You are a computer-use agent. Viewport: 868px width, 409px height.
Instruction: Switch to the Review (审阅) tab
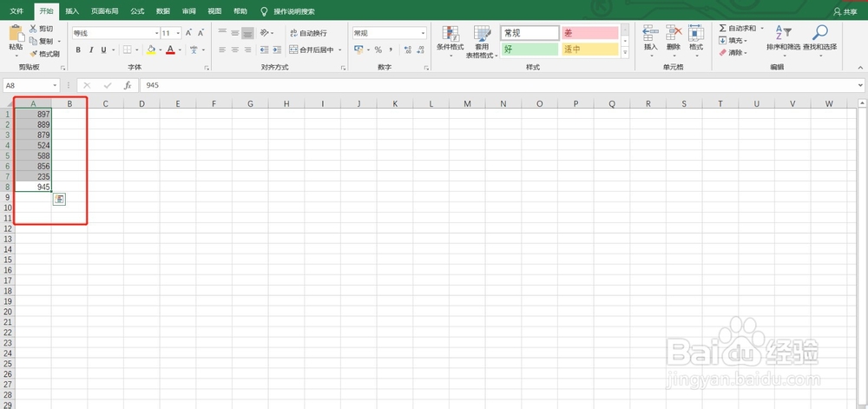188,11
